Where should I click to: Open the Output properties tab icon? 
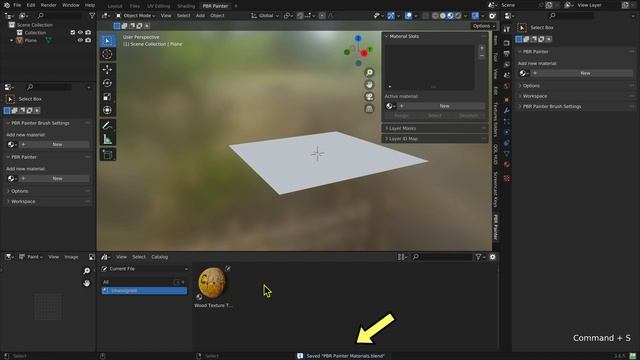pyautogui.click(x=507, y=53)
